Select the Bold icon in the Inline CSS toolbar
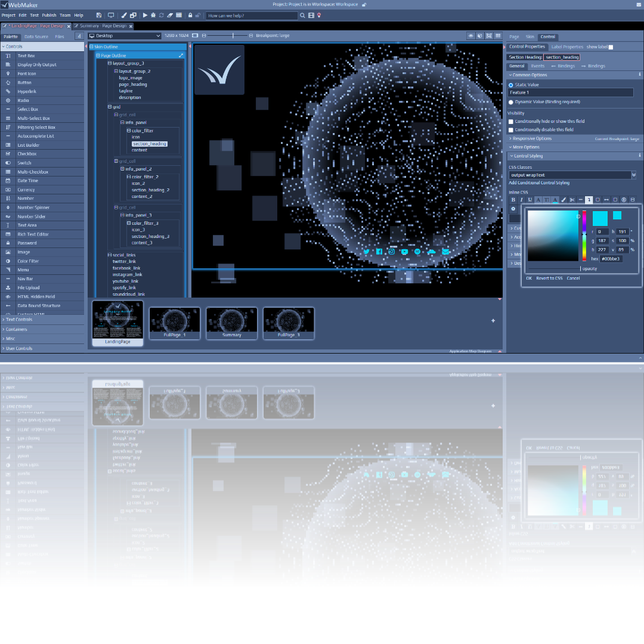 [513, 199]
